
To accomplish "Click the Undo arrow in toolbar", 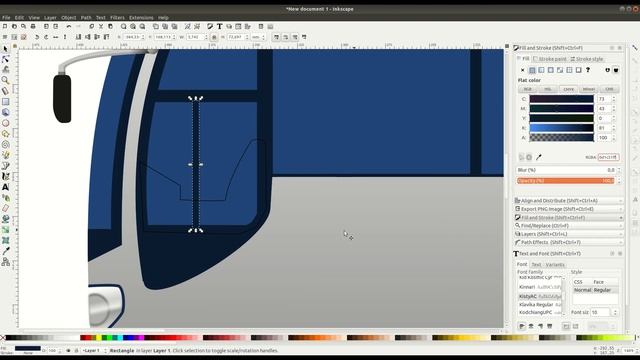I will click(69, 27).
